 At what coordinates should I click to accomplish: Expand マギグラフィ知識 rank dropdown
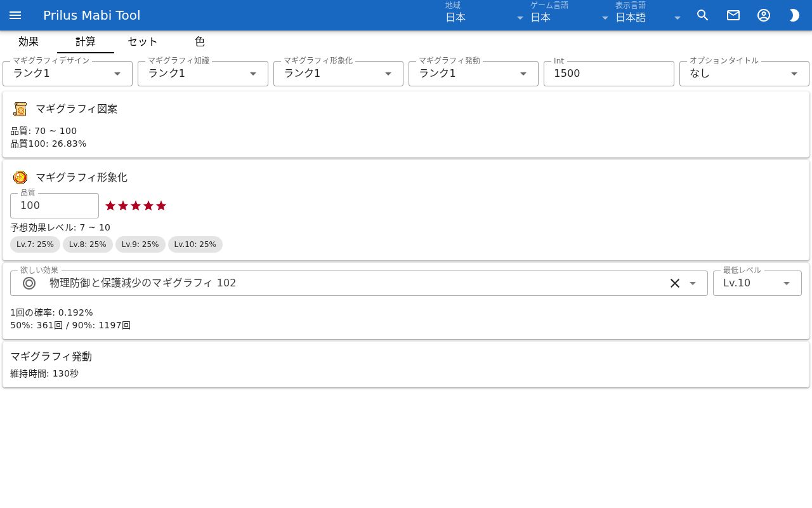pos(203,74)
